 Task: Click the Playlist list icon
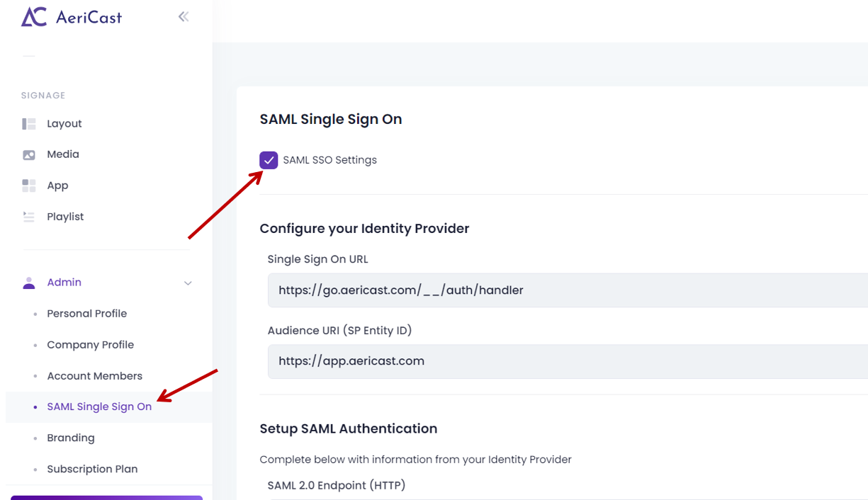[29, 217]
